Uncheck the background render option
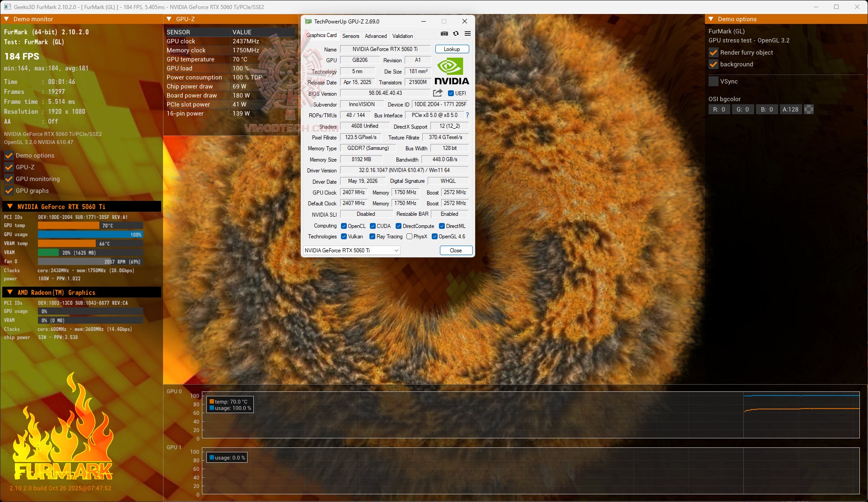The height and width of the screenshot is (502, 868). 714,64
